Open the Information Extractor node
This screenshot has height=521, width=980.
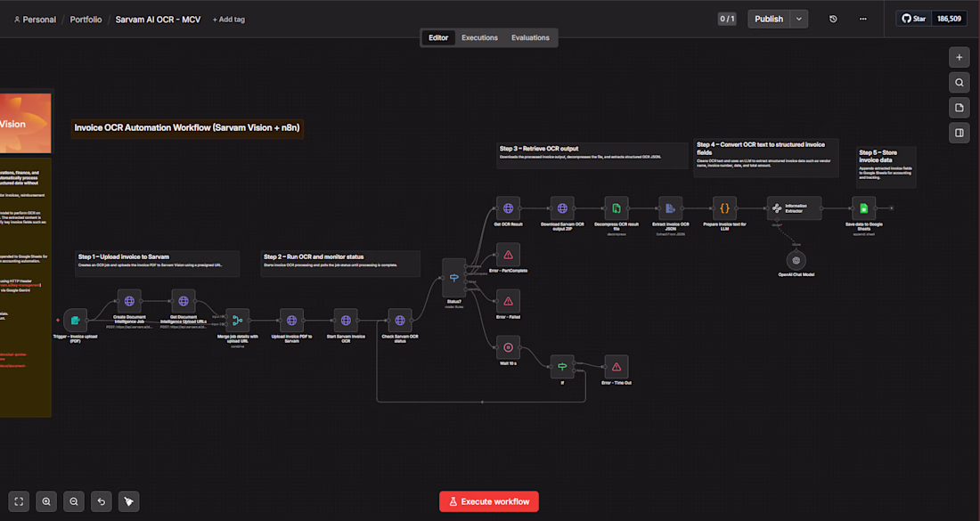[795, 208]
